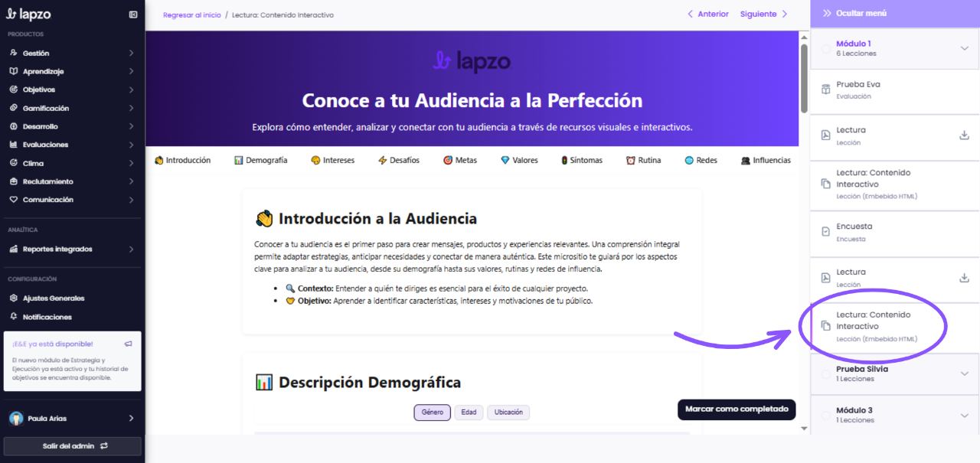Expand the Gestión menu chevron

click(x=131, y=53)
